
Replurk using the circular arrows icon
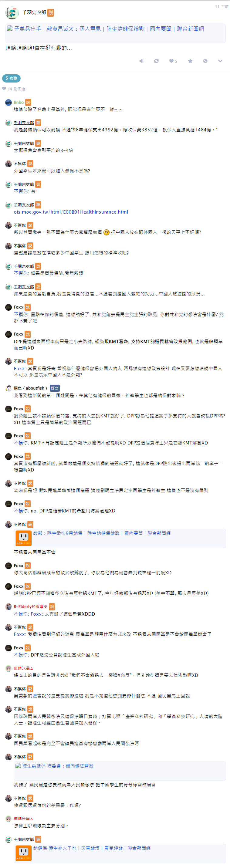click(157, 61)
